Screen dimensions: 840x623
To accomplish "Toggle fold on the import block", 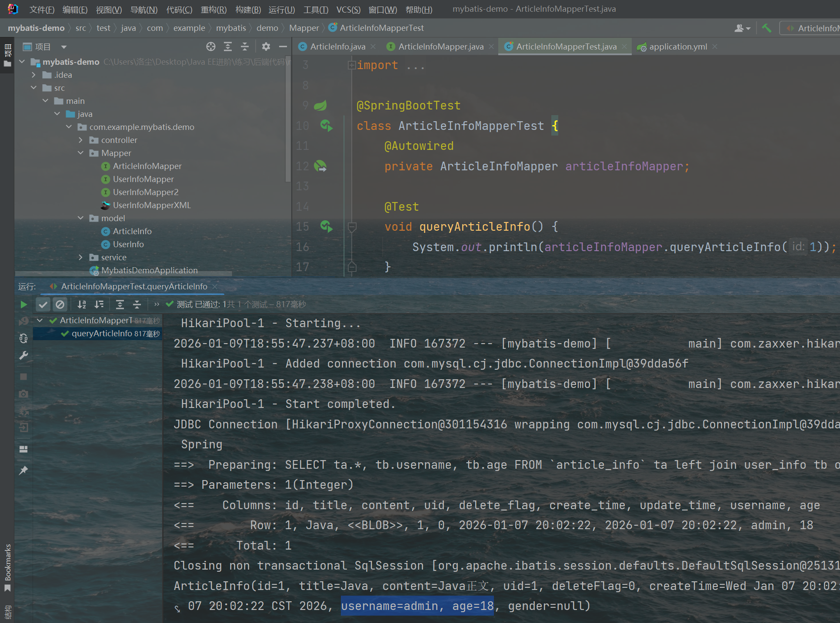I will pyautogui.click(x=351, y=65).
